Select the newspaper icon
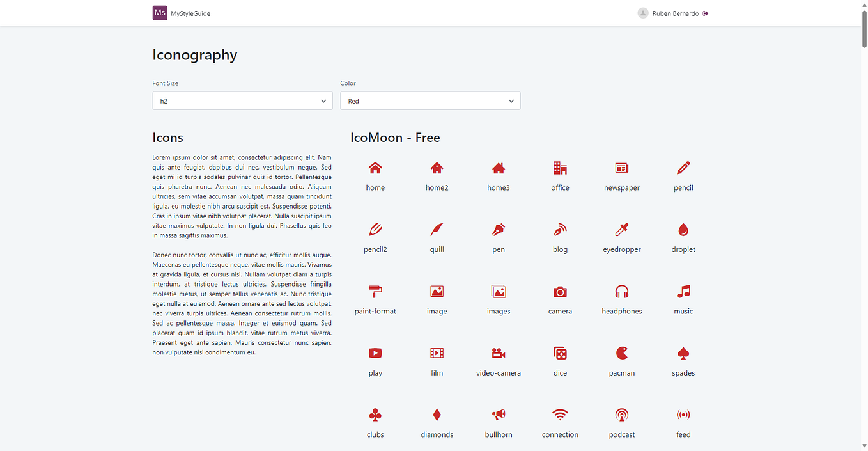 tap(622, 168)
